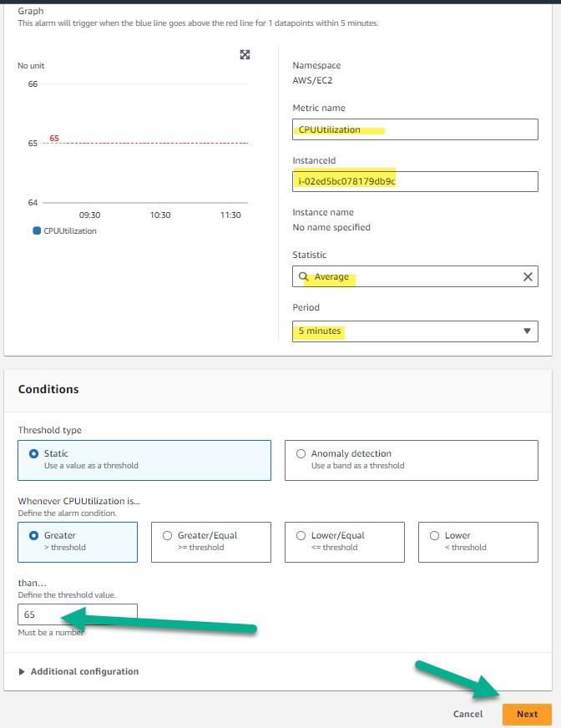Viewport: 561px width, 728px height.
Task: Choose the Greater than threshold condition
Action: tap(34, 536)
